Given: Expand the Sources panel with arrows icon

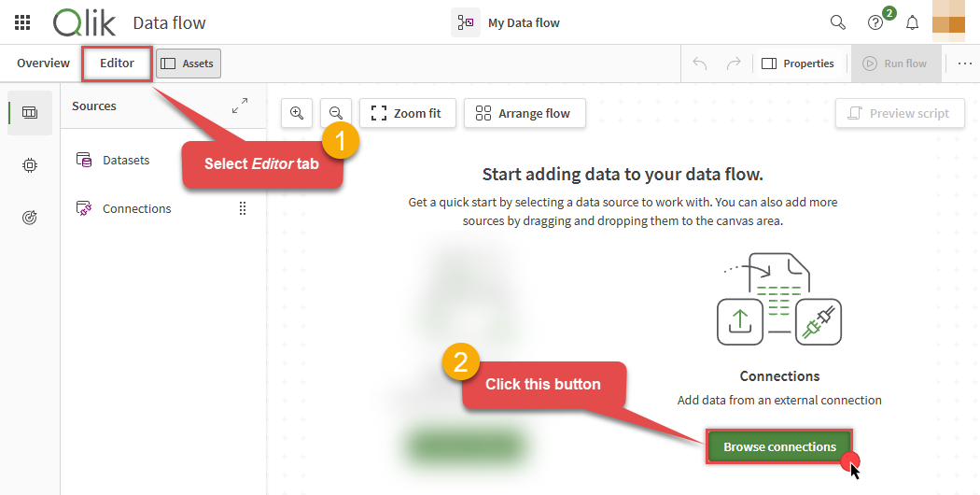Looking at the screenshot, I should coord(239,106).
